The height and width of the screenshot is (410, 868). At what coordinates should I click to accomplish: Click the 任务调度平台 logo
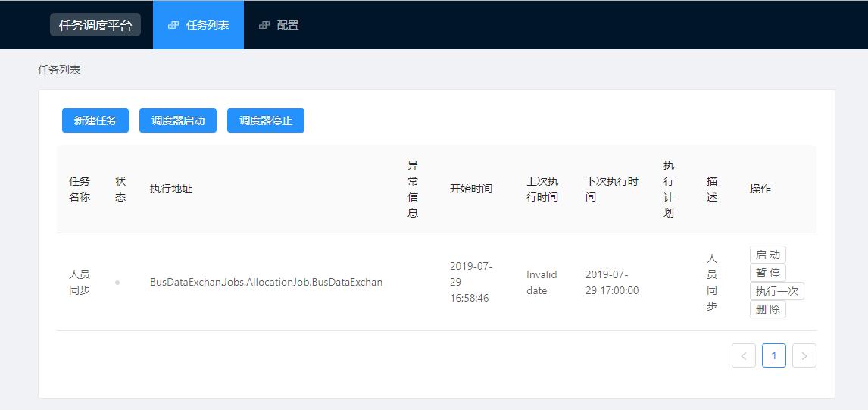click(95, 25)
